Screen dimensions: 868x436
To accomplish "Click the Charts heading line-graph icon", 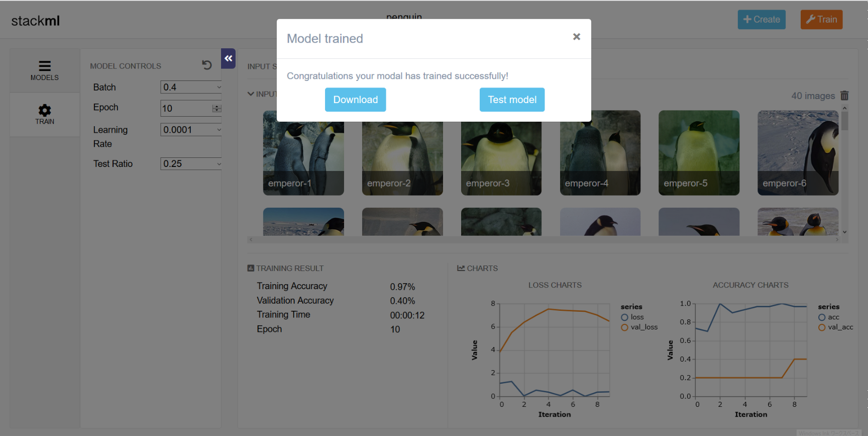I will (461, 269).
